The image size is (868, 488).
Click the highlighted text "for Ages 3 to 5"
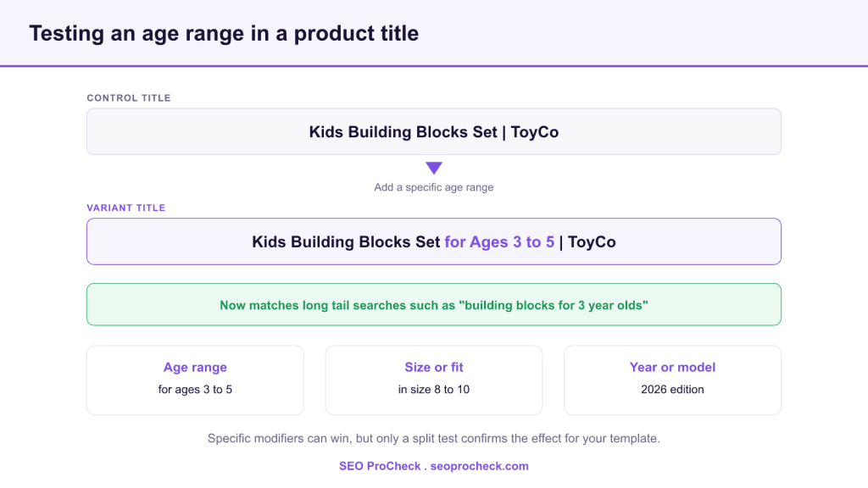tap(499, 241)
